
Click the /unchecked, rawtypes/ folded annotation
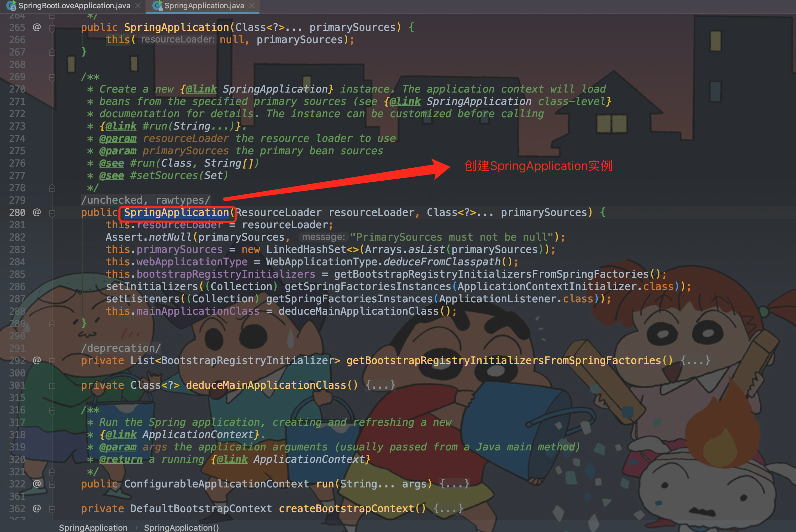[145, 200]
